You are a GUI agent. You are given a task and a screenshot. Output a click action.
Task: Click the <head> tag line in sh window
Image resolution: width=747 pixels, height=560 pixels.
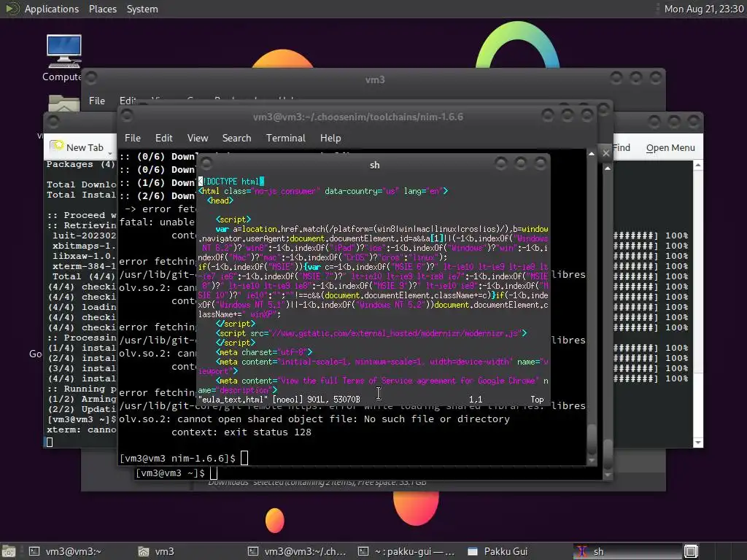coord(220,201)
